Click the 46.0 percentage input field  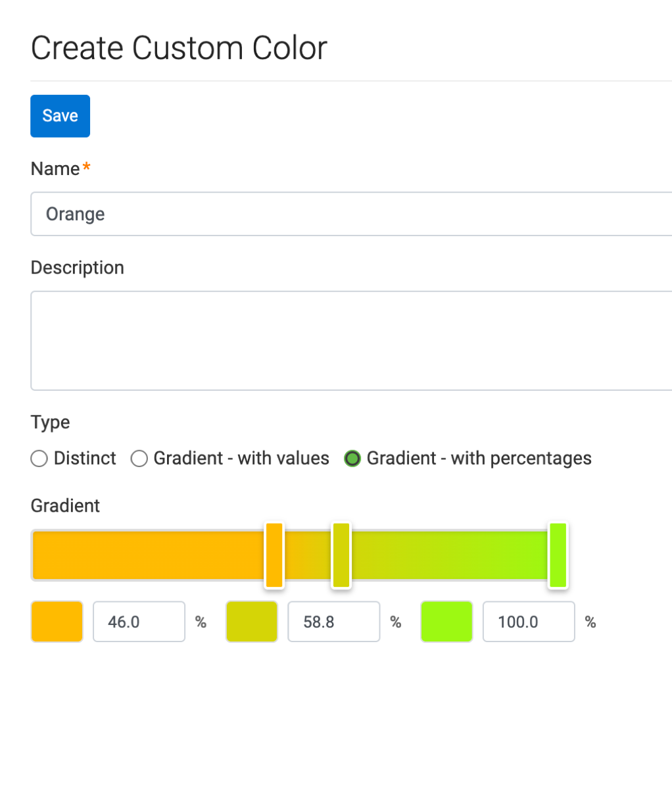(139, 622)
